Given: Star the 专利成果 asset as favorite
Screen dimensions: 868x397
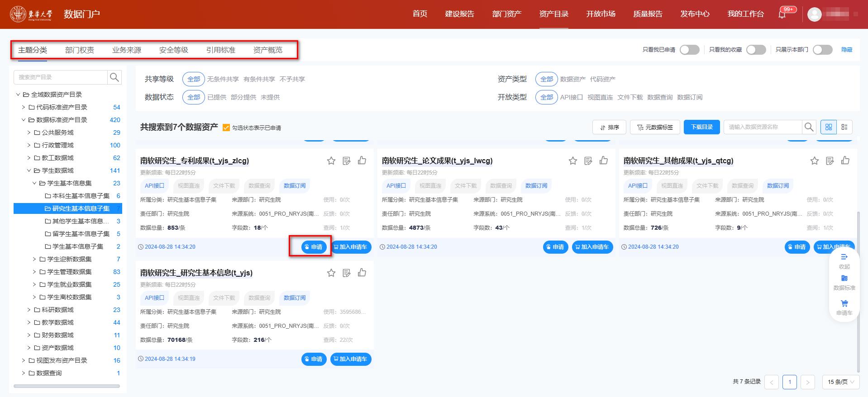Looking at the screenshot, I should (331, 161).
